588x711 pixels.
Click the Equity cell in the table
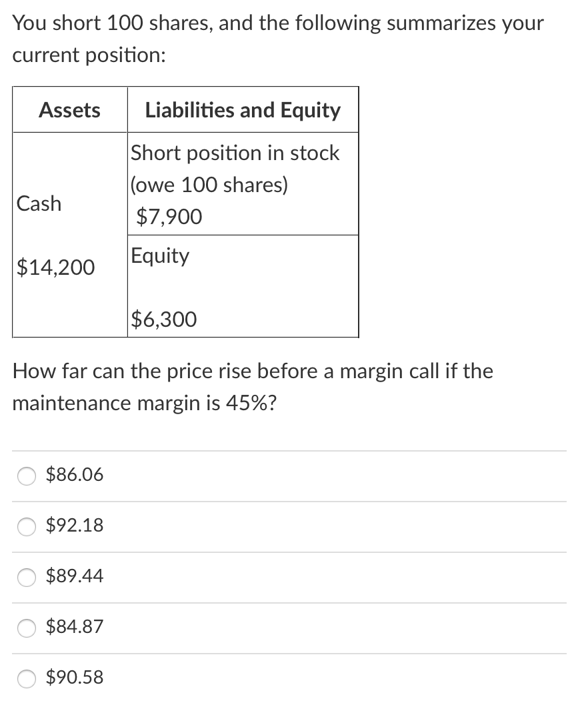click(x=161, y=255)
